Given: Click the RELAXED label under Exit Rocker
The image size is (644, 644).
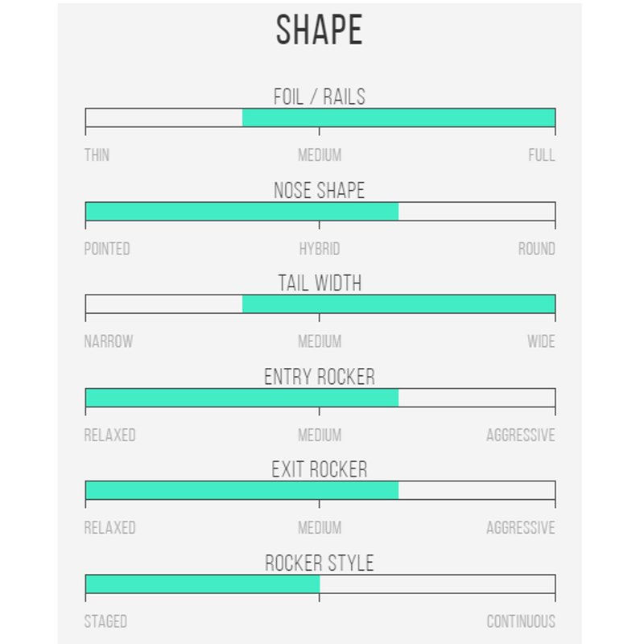Looking at the screenshot, I should [x=109, y=528].
